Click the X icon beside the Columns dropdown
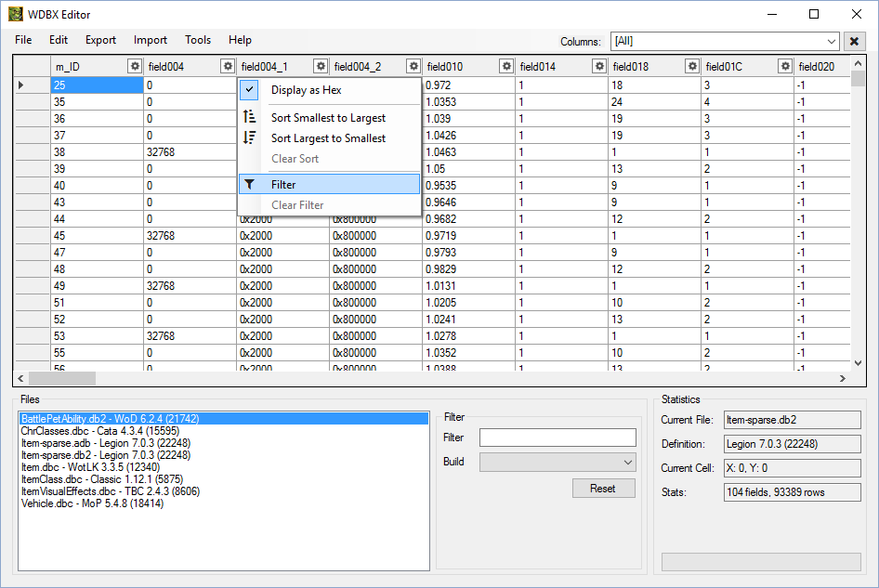The height and width of the screenshot is (588, 879). (x=852, y=42)
